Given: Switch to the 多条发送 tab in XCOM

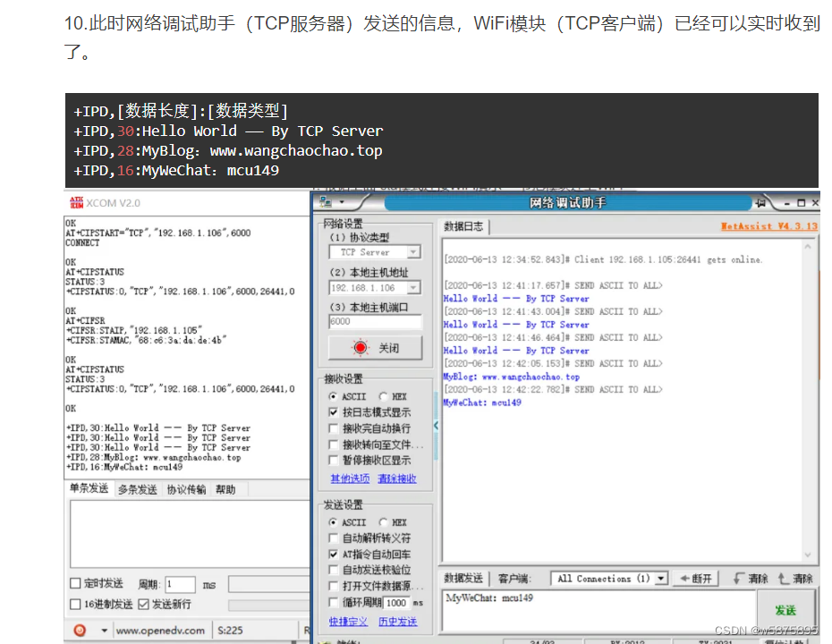Looking at the screenshot, I should (138, 489).
